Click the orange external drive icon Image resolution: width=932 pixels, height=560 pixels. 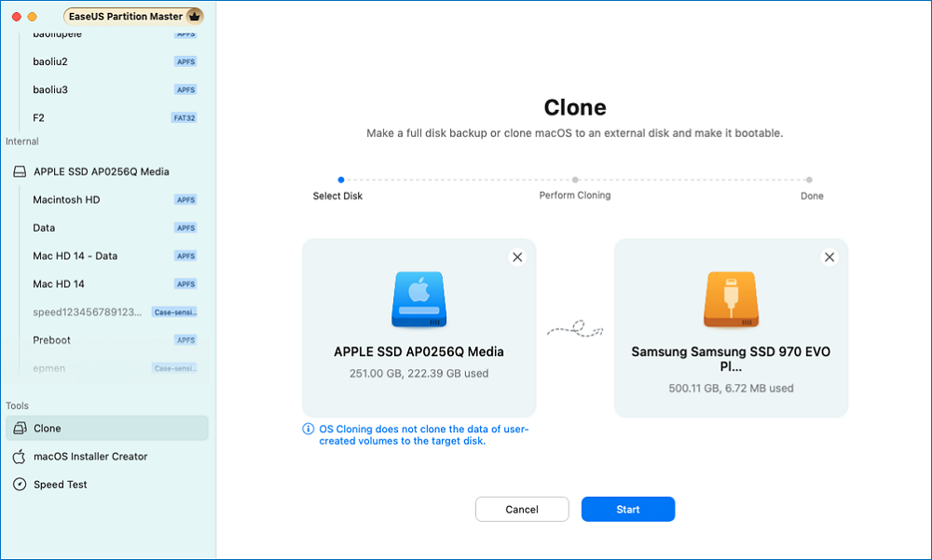tap(731, 299)
